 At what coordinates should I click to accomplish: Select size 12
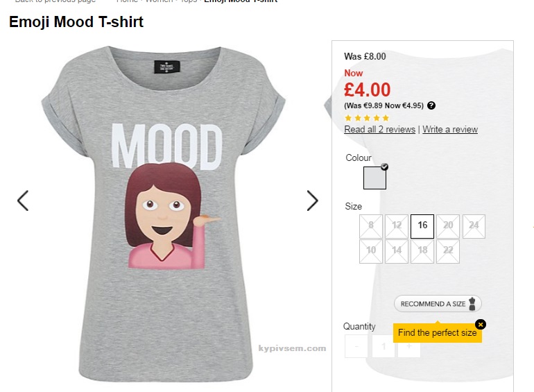point(397,226)
